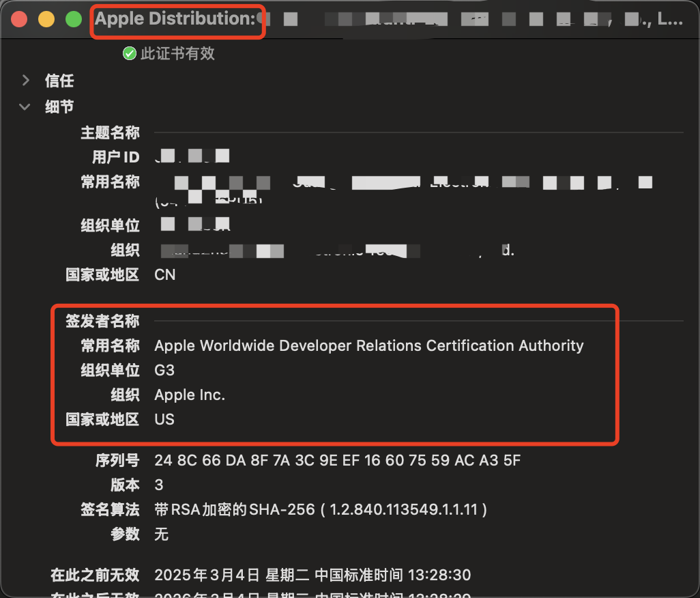700x598 pixels.
Task: Minimize the window with the yellow button
Action: pyautogui.click(x=46, y=19)
